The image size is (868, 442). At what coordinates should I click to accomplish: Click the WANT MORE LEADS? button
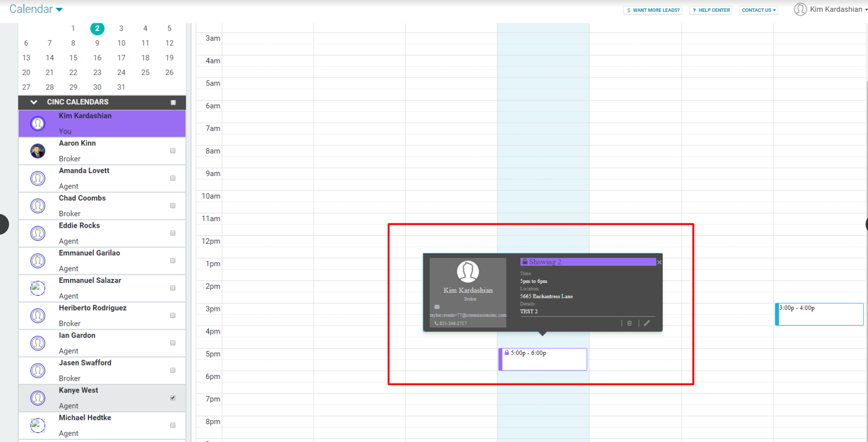coord(652,10)
